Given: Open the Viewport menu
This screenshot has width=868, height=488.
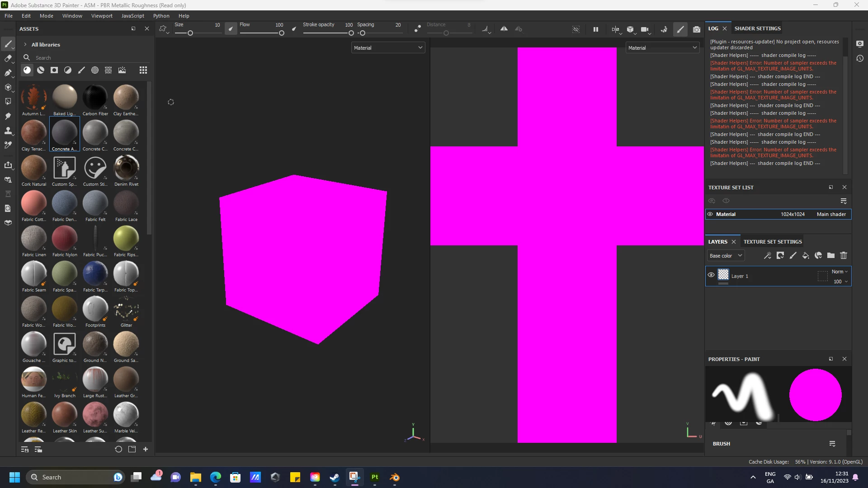Looking at the screenshot, I should (102, 16).
